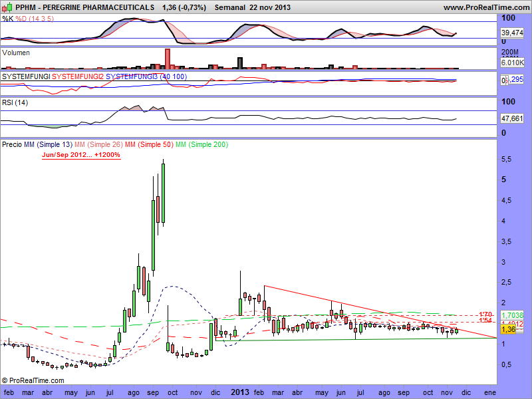Click the "© ProRealTime.com" copyright text
Image resolution: width=532 pixels, height=399 pixels.
tap(33, 380)
